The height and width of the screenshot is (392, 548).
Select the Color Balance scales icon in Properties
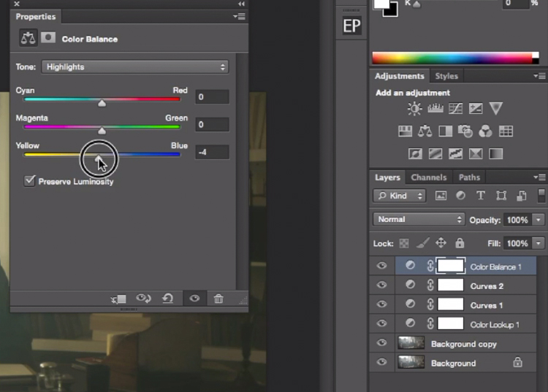[28, 38]
